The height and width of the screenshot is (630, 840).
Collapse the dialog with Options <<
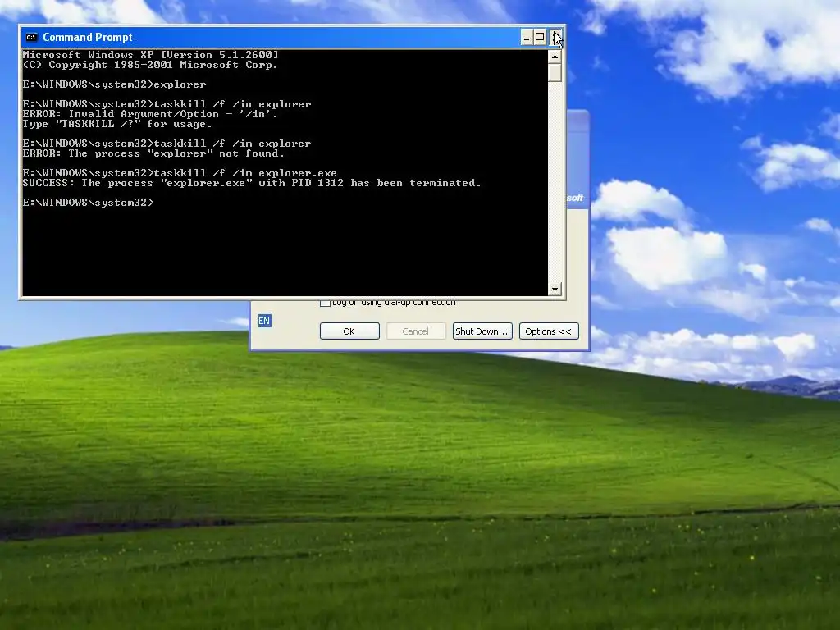[549, 331]
